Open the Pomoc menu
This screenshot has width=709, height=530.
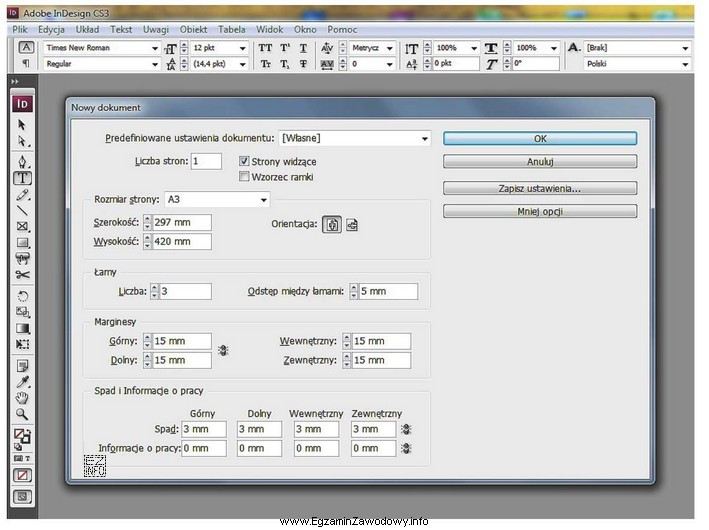[x=342, y=30]
